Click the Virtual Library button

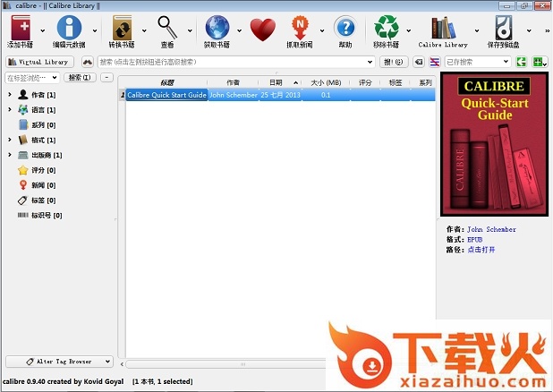[x=40, y=62]
